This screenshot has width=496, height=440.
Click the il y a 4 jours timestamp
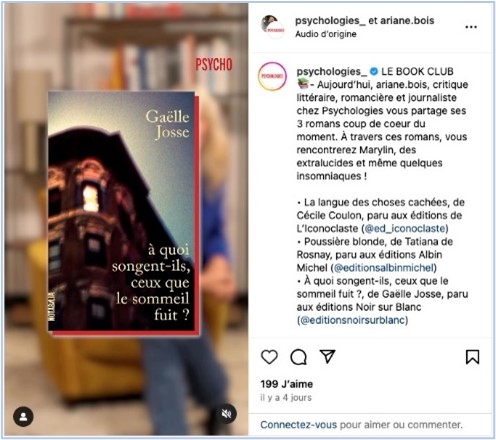(x=286, y=398)
